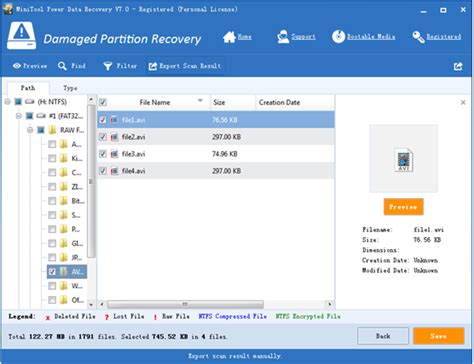Click the Lost File question mark legend icon
This screenshot has height=364, width=474.
(107, 317)
